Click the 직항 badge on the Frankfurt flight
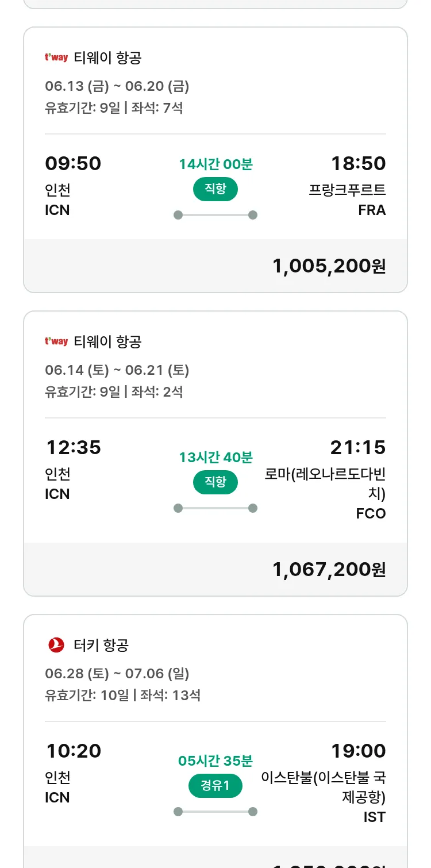This screenshot has height=868, width=431. pos(215,190)
